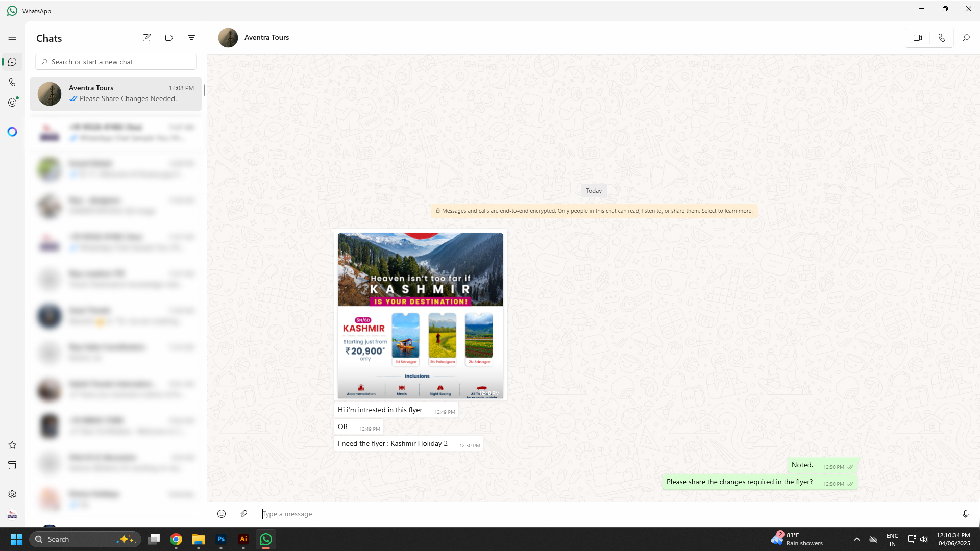
Task: Click the Today date label in the chat
Action: coord(594,191)
